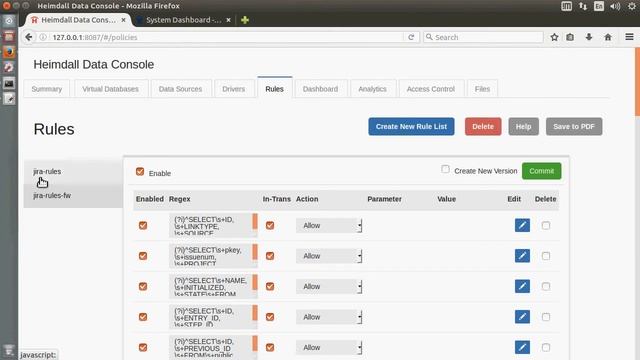This screenshot has height=360, width=640.
Task: Mark SELECT ID LINKTYPE rule for deletion
Action: click(546, 225)
